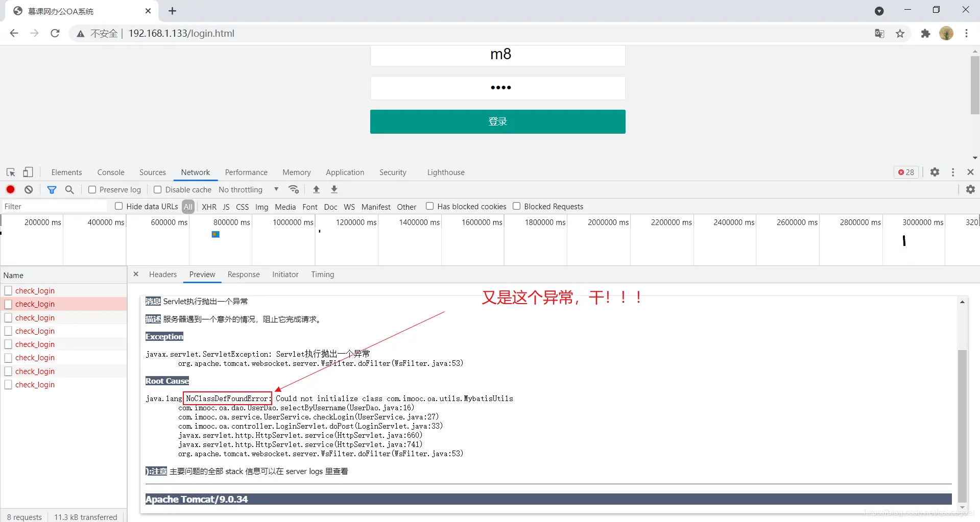Close the request details pane
980x522 pixels.
pyautogui.click(x=136, y=274)
